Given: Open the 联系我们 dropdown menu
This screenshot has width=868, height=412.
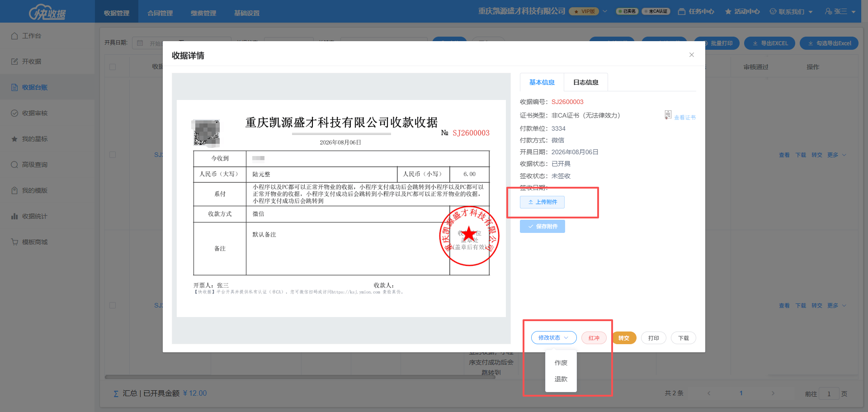Looking at the screenshot, I should pos(791,11).
